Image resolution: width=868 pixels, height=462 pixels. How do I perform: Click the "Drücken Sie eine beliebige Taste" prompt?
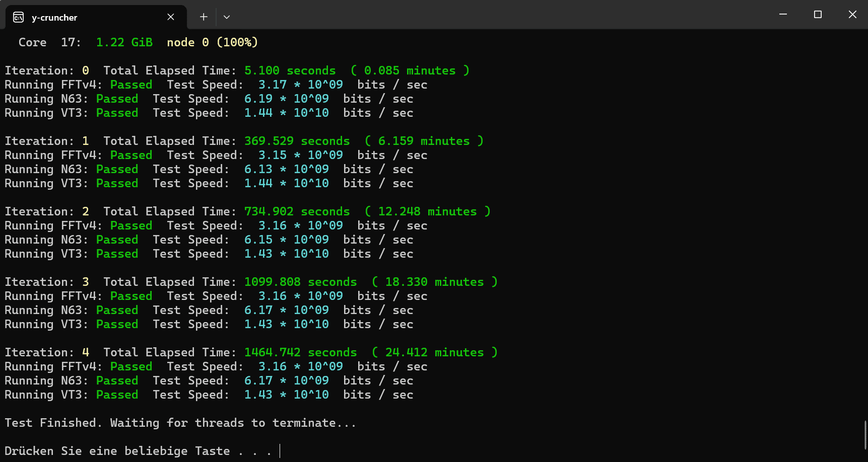click(x=117, y=451)
